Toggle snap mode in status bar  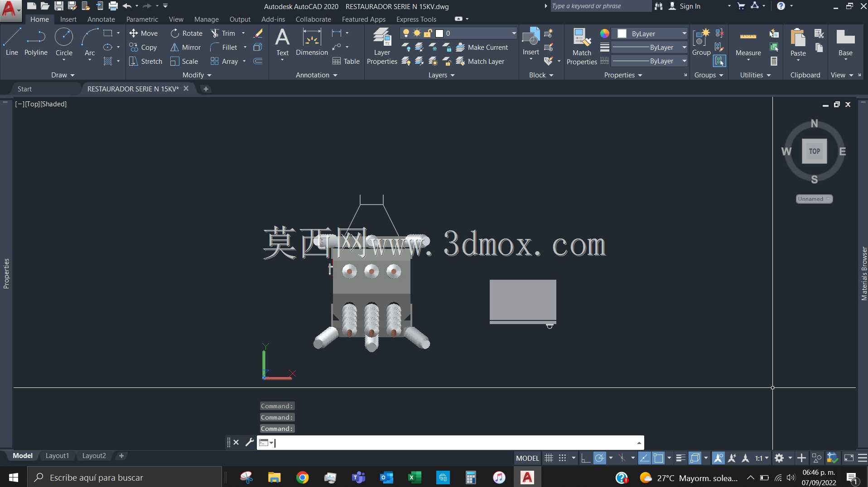coord(562,458)
